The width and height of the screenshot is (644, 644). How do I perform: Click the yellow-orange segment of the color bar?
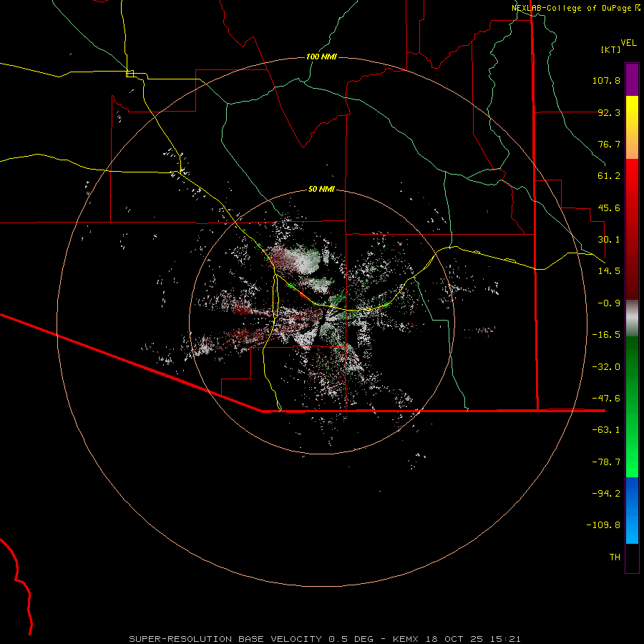pos(632,127)
